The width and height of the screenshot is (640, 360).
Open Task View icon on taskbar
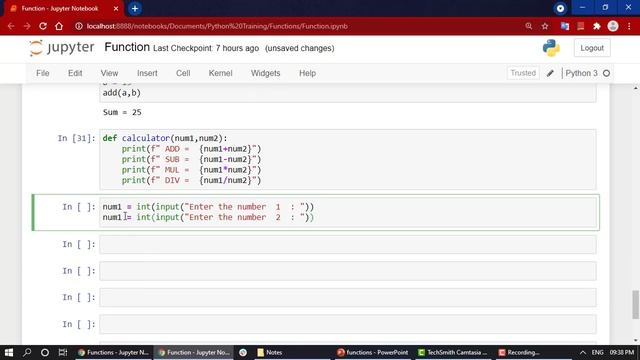coord(62,353)
